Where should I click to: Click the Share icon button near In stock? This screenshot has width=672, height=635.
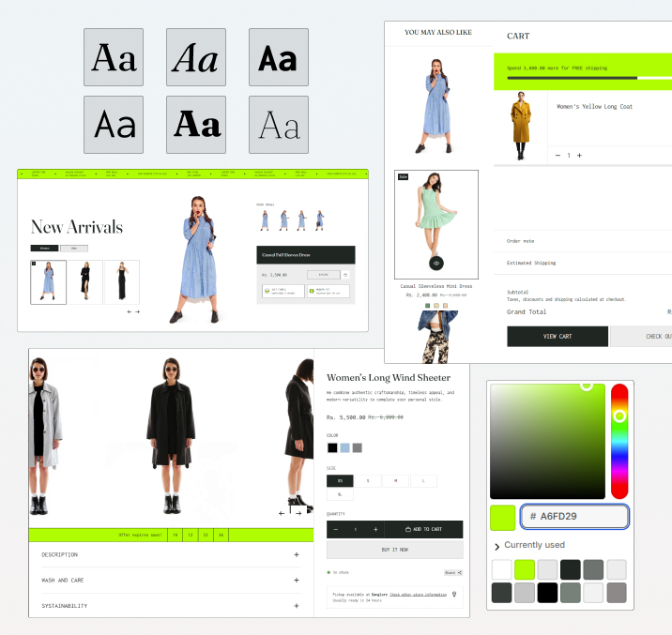(x=453, y=571)
